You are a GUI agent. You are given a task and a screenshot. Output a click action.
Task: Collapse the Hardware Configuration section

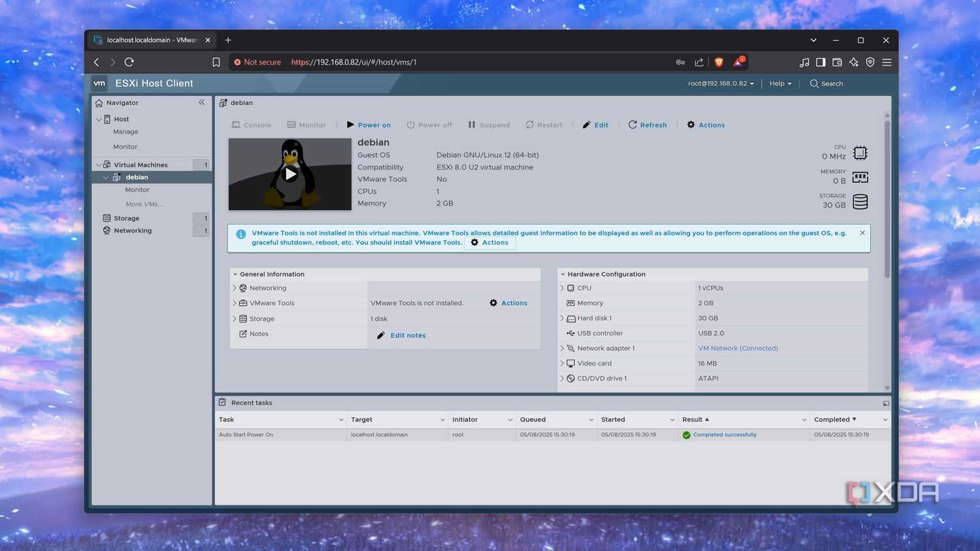click(563, 274)
